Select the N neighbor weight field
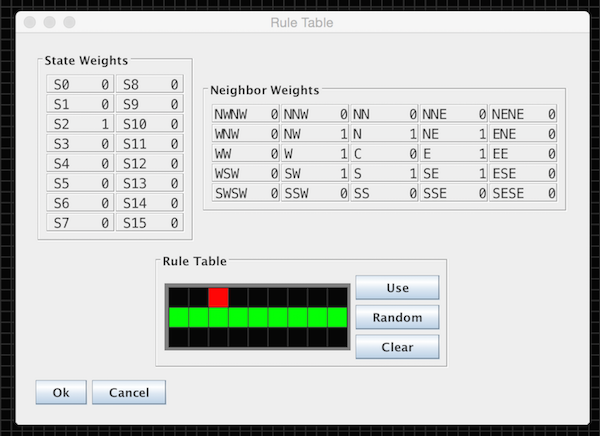This screenshot has height=436, width=600. (384, 134)
